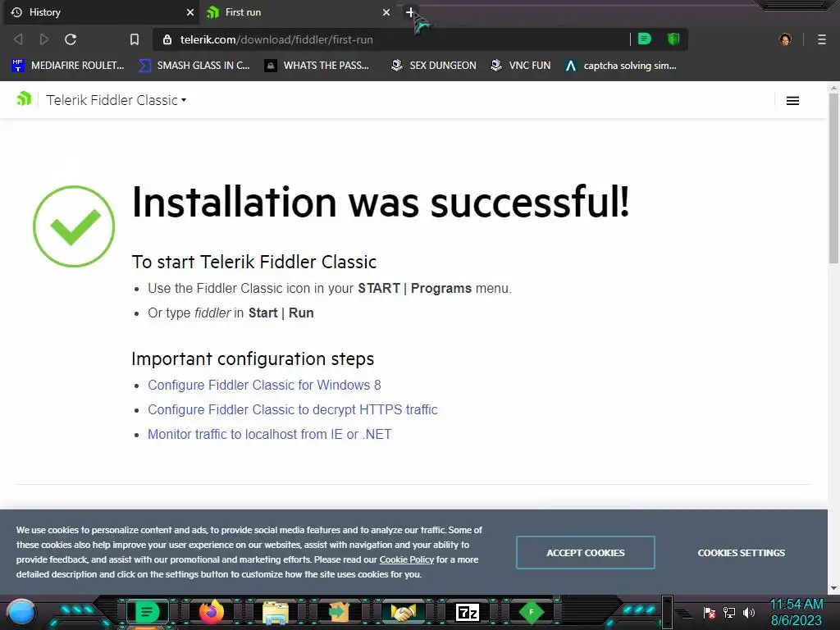The width and height of the screenshot is (840, 630).
Task: Open MEDIAFIRE ROULET... bookmark
Action: click(x=68, y=66)
